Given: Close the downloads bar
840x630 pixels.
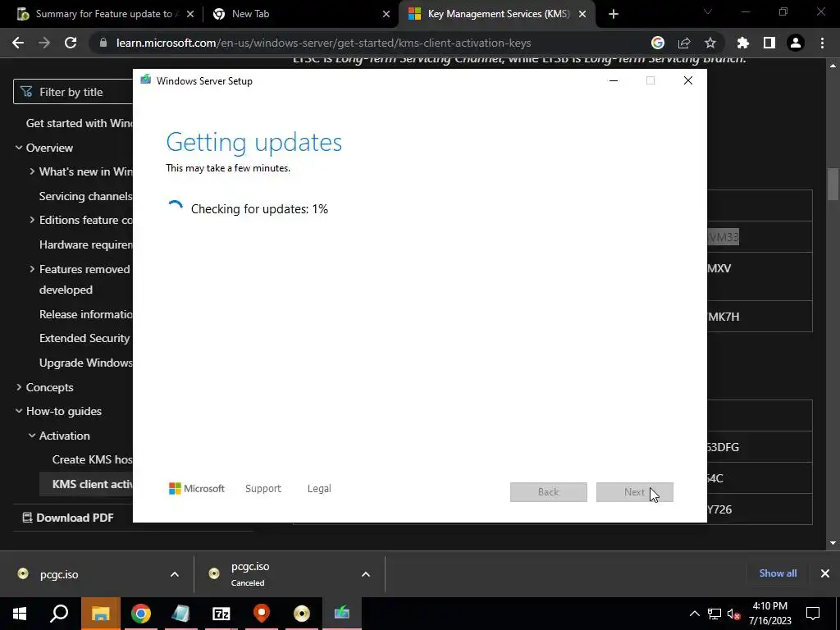Looking at the screenshot, I should click(825, 573).
